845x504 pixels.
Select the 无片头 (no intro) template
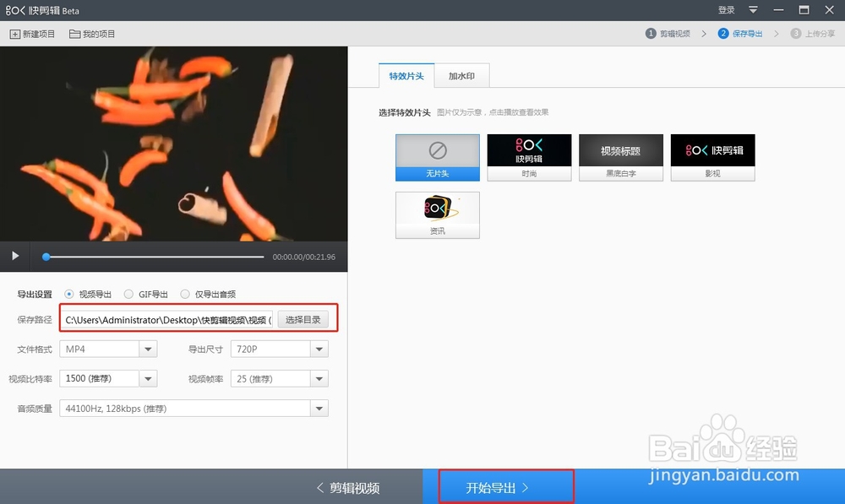pyautogui.click(x=437, y=157)
